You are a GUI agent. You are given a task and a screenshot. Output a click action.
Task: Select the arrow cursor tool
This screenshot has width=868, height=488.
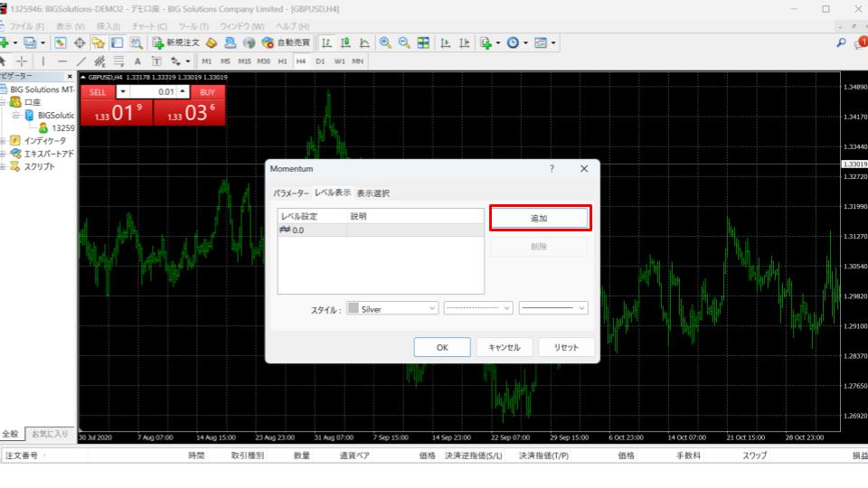[x=3, y=61]
